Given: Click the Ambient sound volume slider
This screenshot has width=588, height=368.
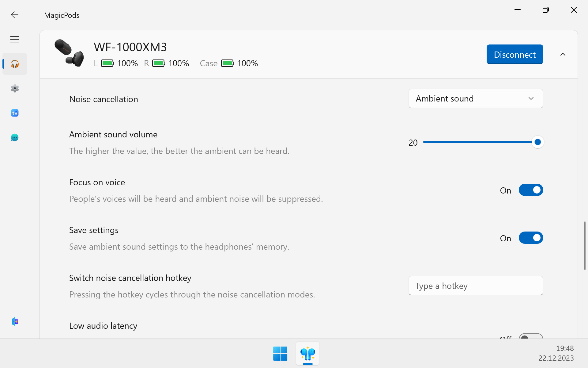Looking at the screenshot, I should point(480,142).
